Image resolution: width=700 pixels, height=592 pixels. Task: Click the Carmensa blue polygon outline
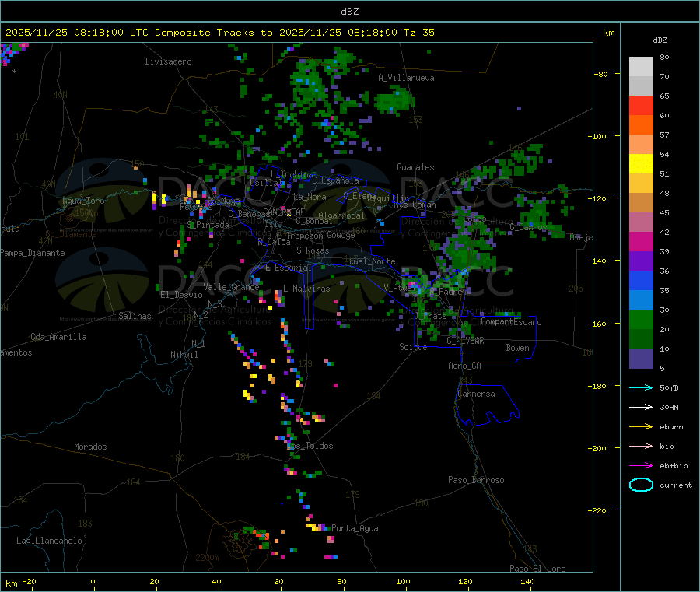[x=488, y=405]
